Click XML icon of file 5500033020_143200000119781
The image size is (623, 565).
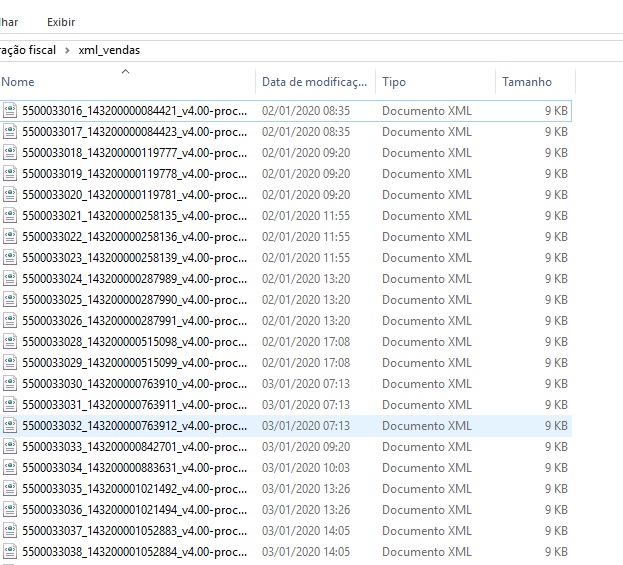[10, 195]
